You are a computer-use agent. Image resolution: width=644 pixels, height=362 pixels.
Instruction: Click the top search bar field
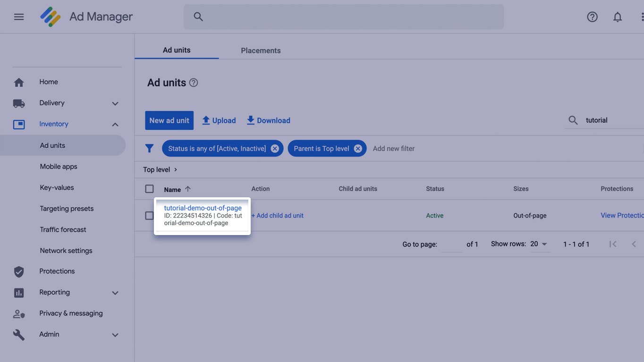pyautogui.click(x=344, y=17)
